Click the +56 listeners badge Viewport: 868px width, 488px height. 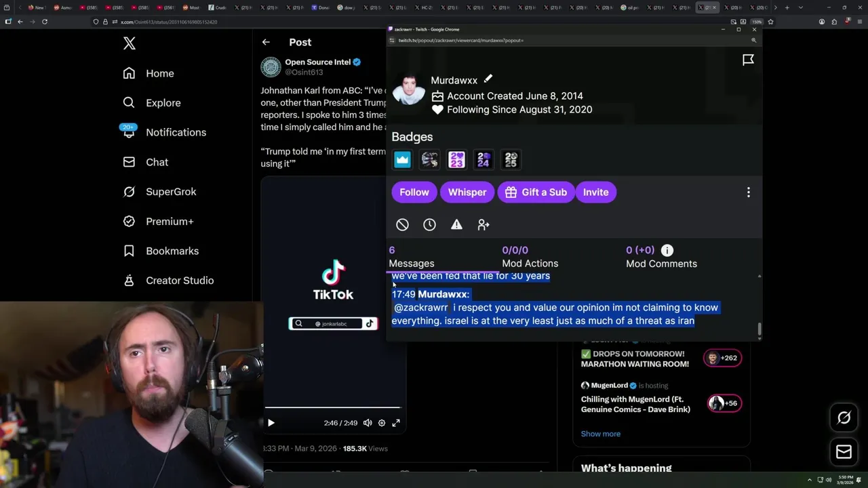724,403
